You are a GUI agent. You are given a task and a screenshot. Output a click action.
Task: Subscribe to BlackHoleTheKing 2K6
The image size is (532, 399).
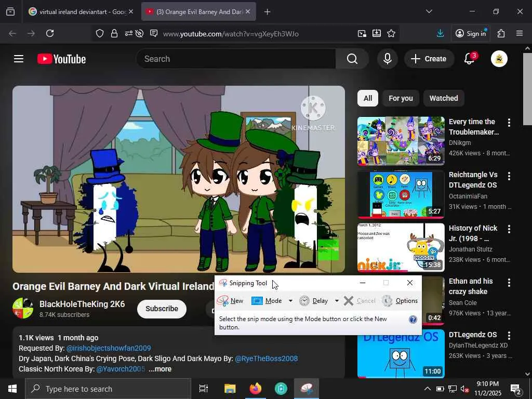tap(162, 309)
